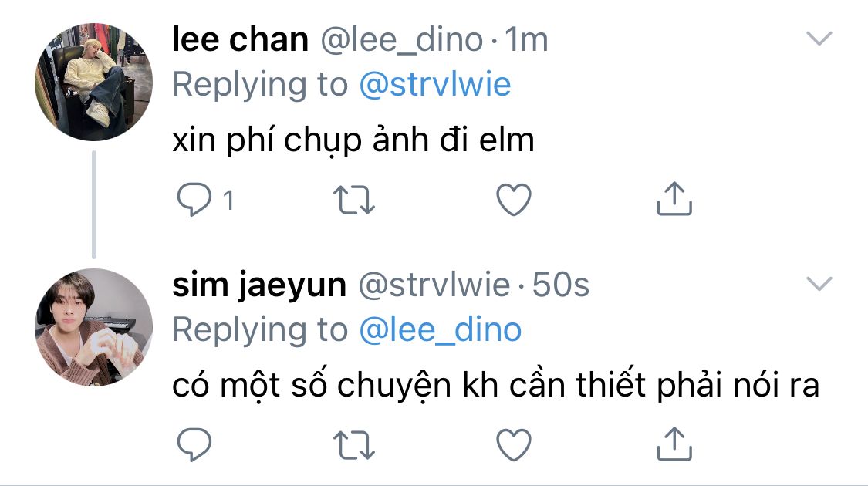Open tweet text "xin phí chụp ảnh đi elm"
868x486 pixels.
click(x=353, y=143)
